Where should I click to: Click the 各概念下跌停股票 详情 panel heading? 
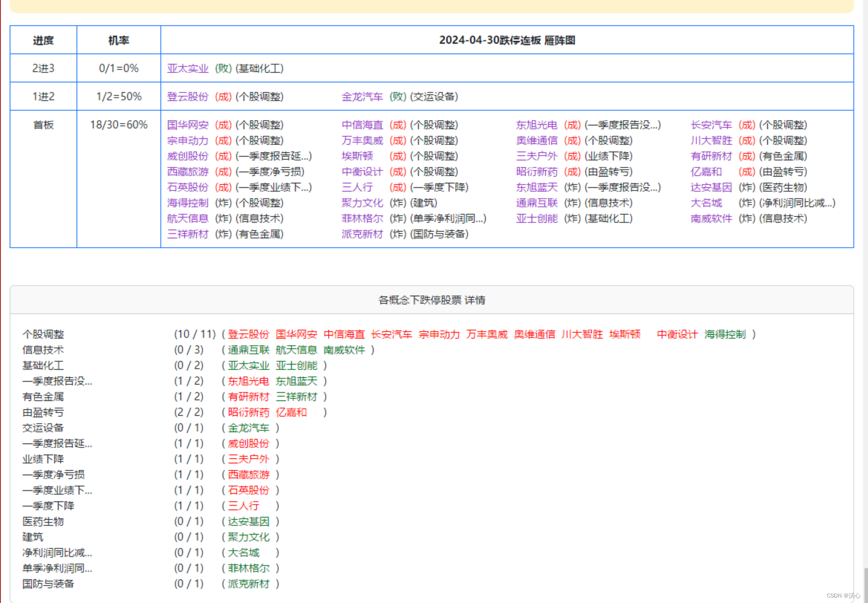pyautogui.click(x=432, y=300)
